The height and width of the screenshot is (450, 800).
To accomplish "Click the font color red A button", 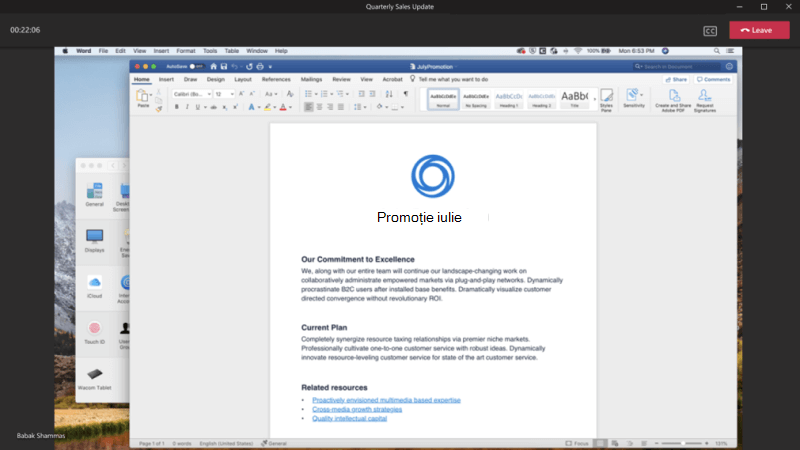I will point(283,107).
